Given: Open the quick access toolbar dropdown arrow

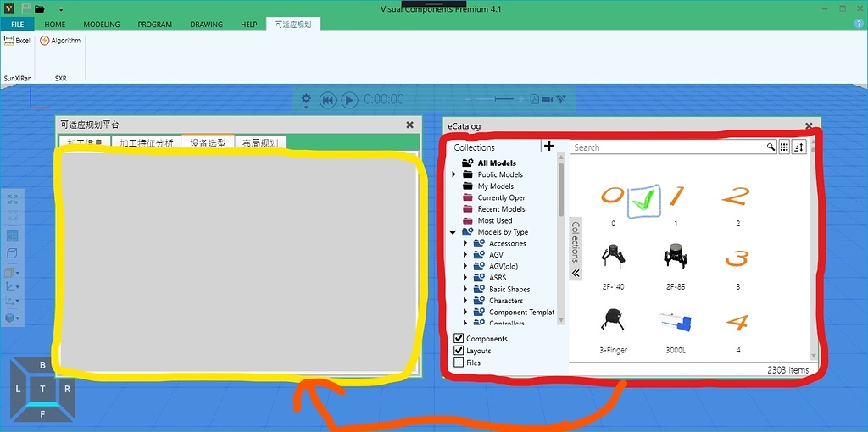Looking at the screenshot, I should (61, 9).
